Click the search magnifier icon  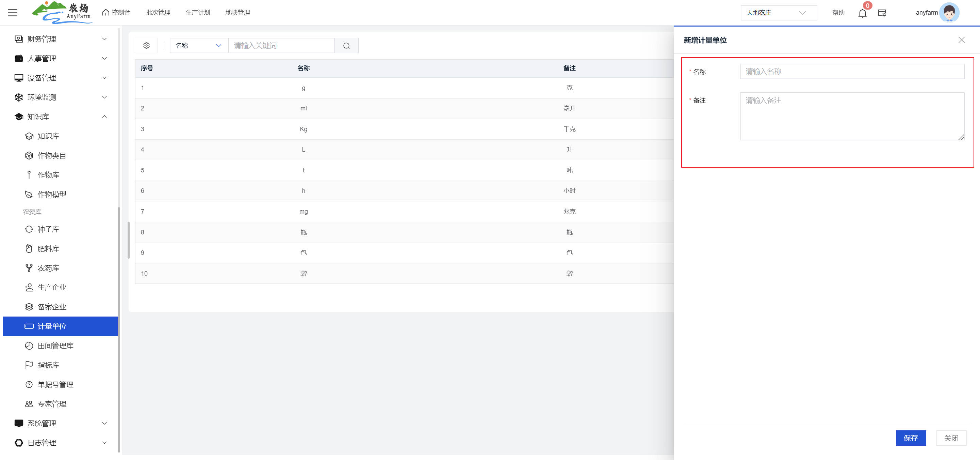pyautogui.click(x=346, y=46)
